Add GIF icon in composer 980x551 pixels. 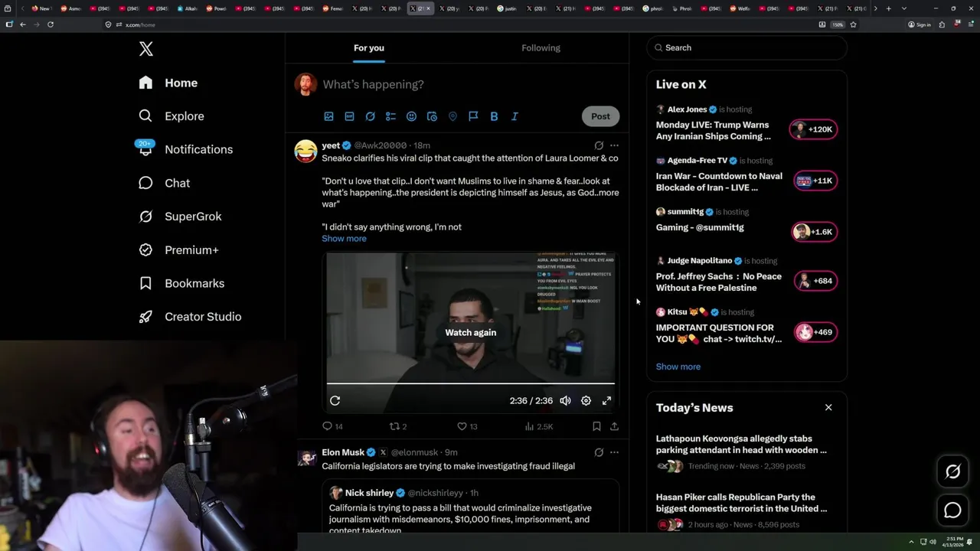tap(349, 116)
